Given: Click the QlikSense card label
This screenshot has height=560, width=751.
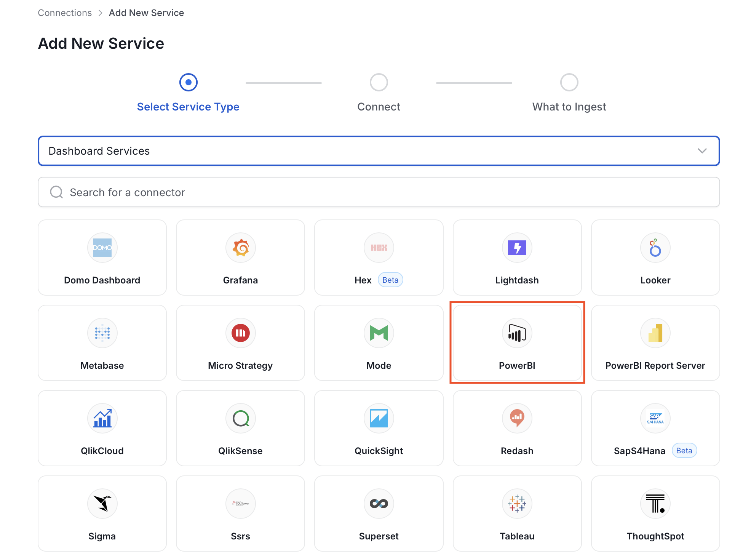Looking at the screenshot, I should pos(240,451).
